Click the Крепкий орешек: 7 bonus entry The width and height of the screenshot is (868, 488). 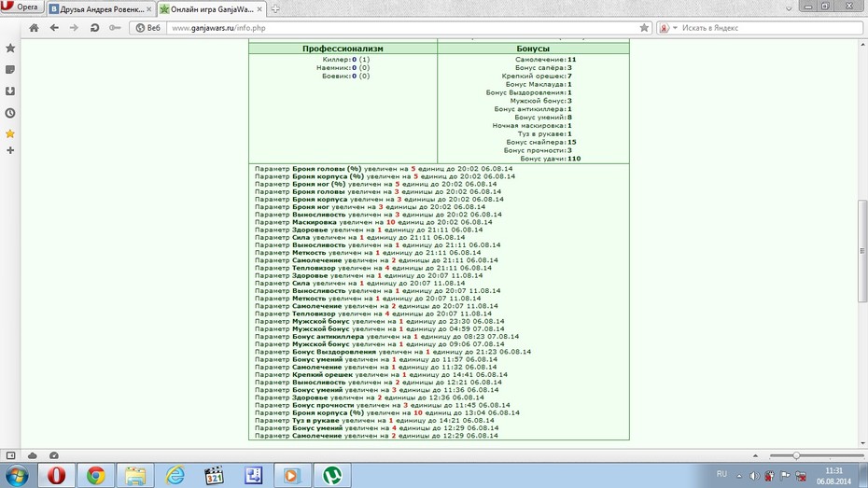tap(537, 76)
